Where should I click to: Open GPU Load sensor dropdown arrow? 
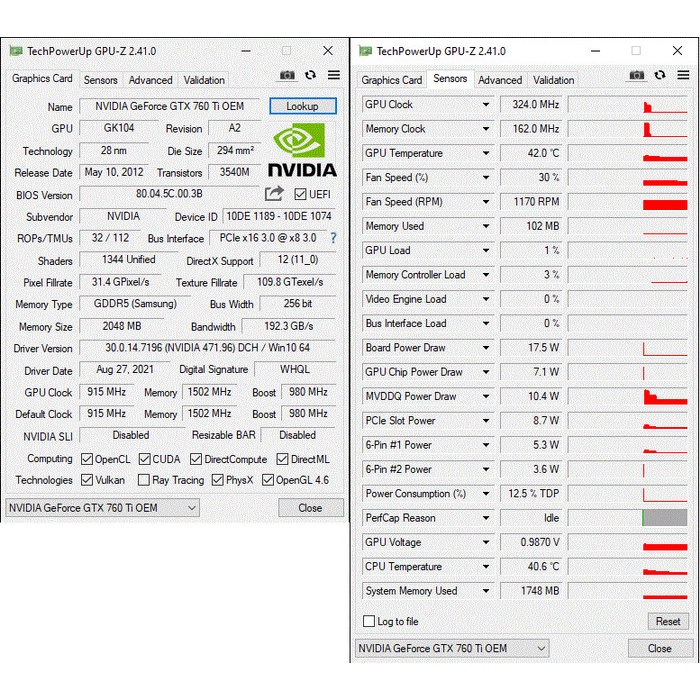pyautogui.click(x=486, y=250)
